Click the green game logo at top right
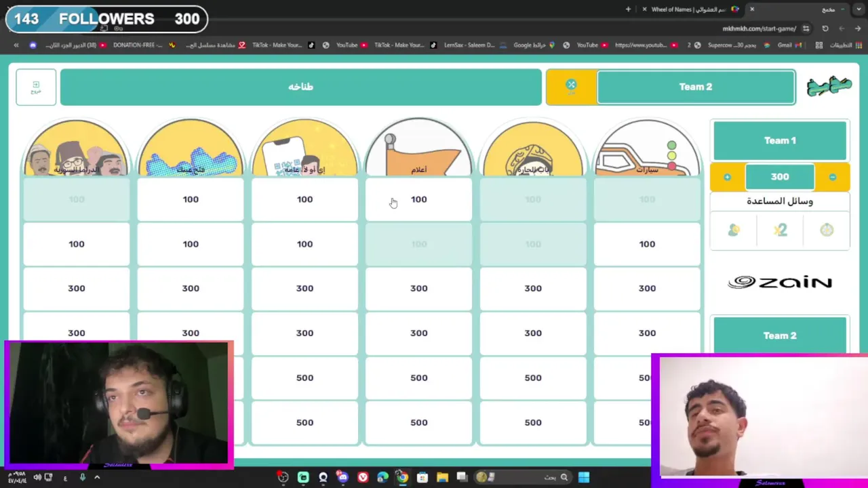This screenshot has height=488, width=868. 829,87
